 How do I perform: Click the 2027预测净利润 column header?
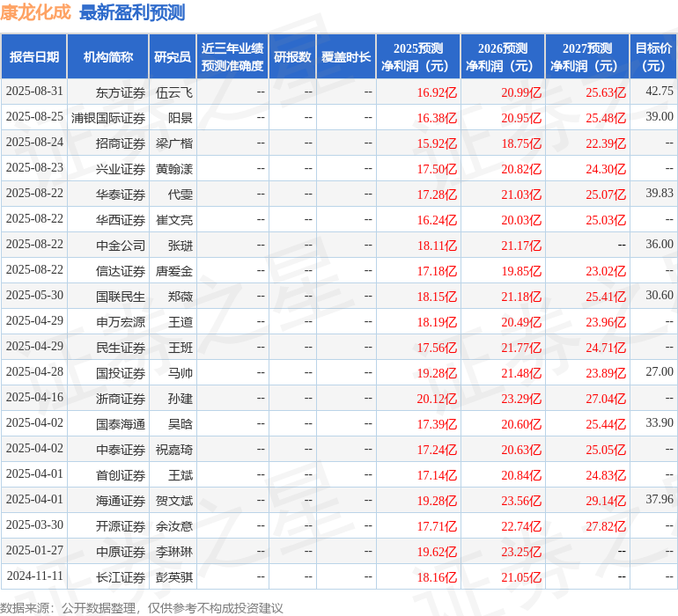pyautogui.click(x=587, y=56)
